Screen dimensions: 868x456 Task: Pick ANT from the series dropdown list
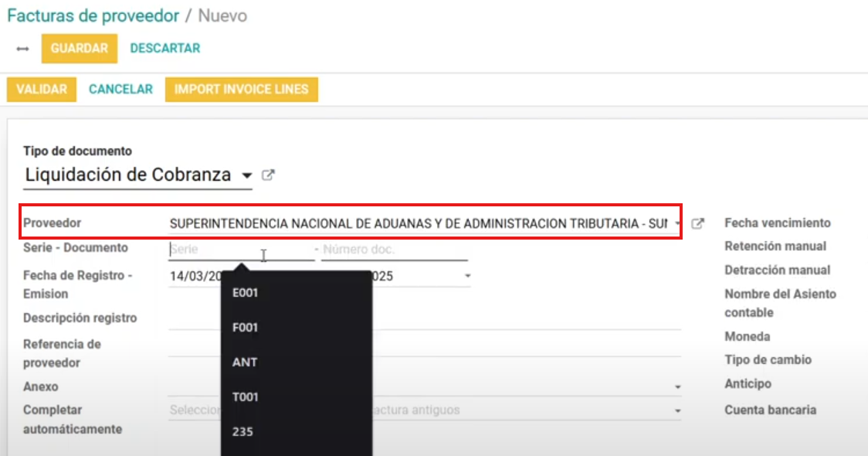[x=245, y=362]
